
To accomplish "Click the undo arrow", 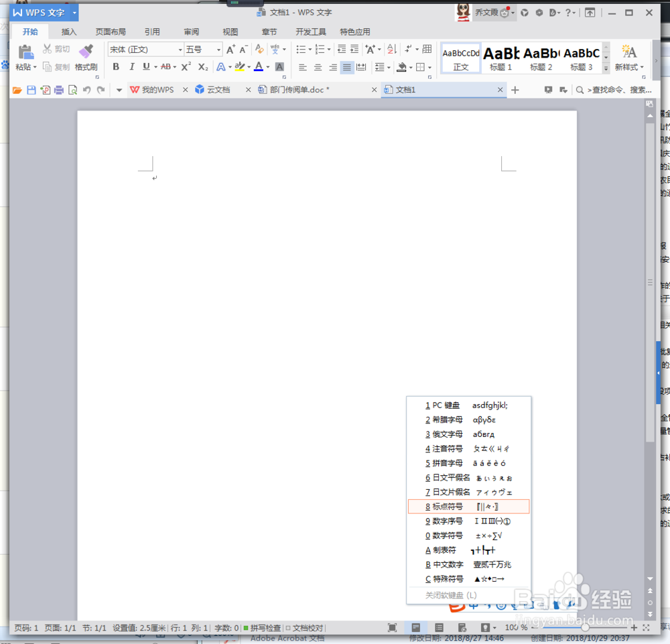I will [x=86, y=90].
